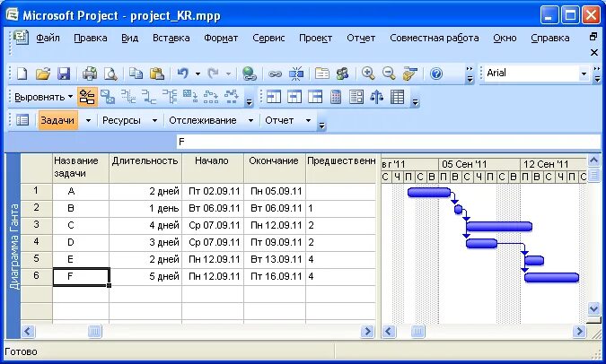Close the project document with inner X
The image size is (606, 364).
[594, 52]
